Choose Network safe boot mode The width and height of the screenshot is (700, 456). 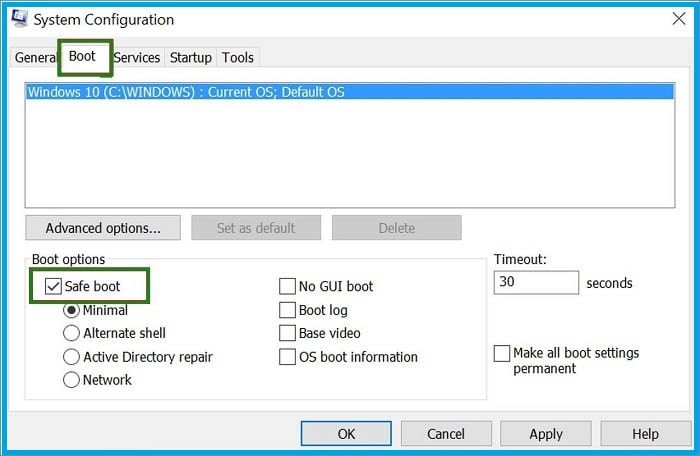tap(72, 380)
